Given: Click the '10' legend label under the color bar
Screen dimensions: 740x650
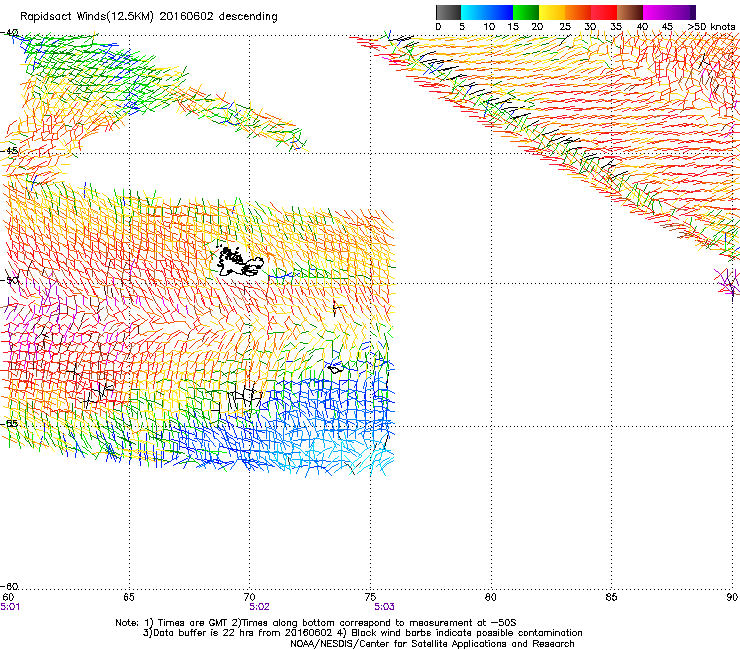Looking at the screenshot, I should coord(489,27).
